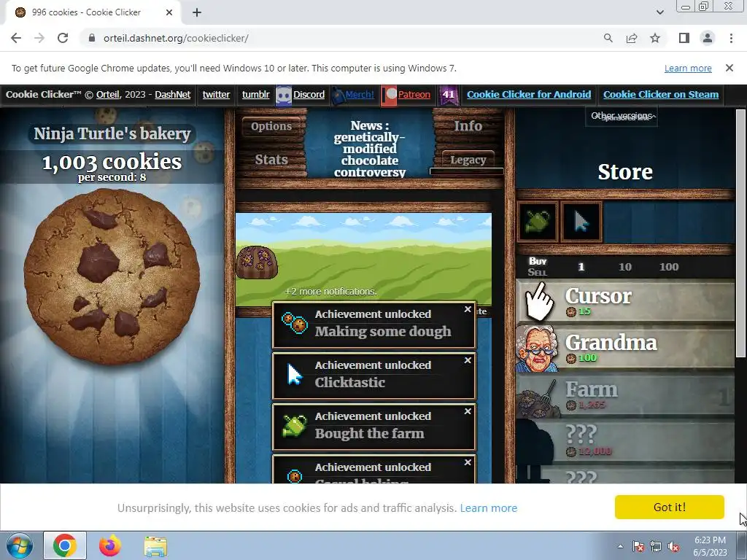Open the Merch! link
Viewport: 747px width, 560px height.
(360, 94)
